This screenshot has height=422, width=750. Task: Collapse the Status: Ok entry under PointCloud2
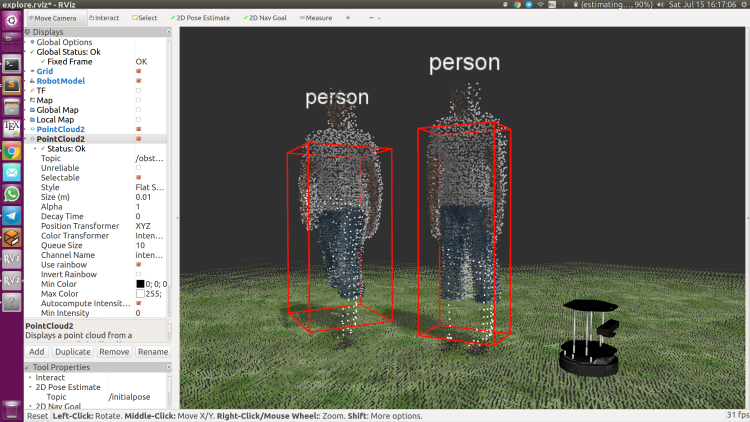[35, 149]
